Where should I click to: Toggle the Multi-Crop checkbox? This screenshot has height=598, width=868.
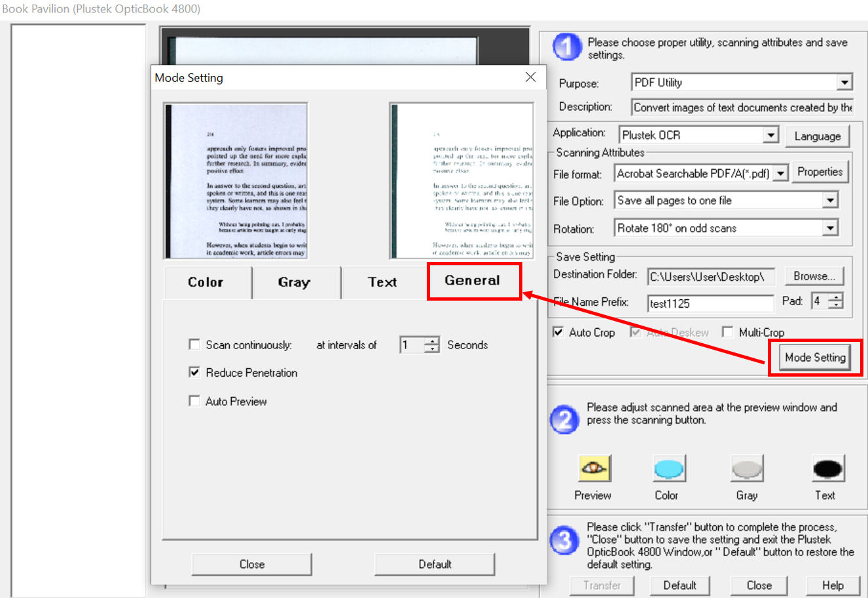coord(727,332)
